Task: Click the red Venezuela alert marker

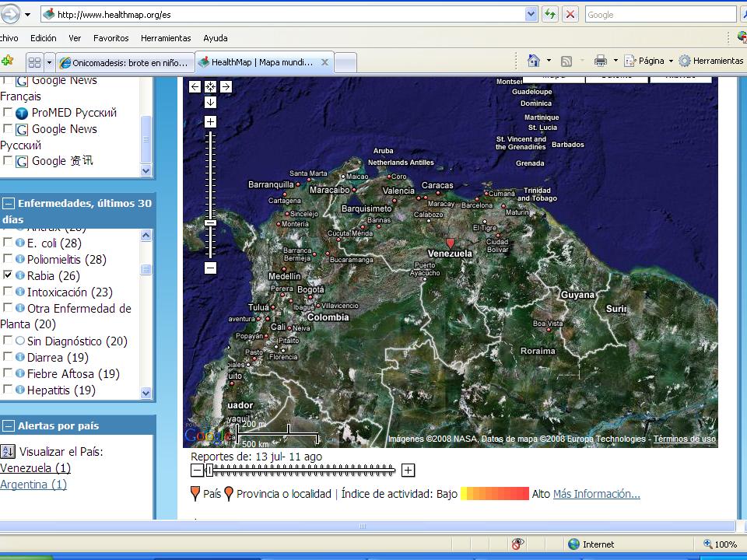Action: [x=450, y=243]
